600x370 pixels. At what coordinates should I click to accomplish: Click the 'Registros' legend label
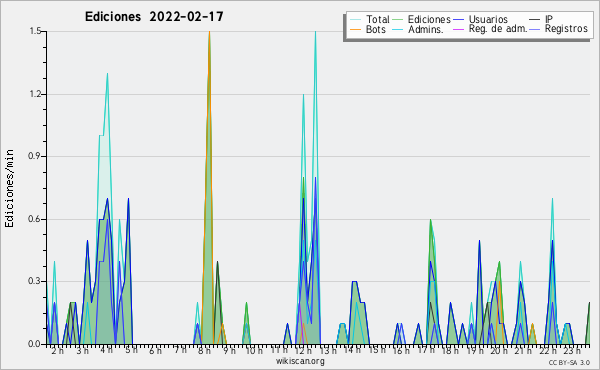click(566, 29)
